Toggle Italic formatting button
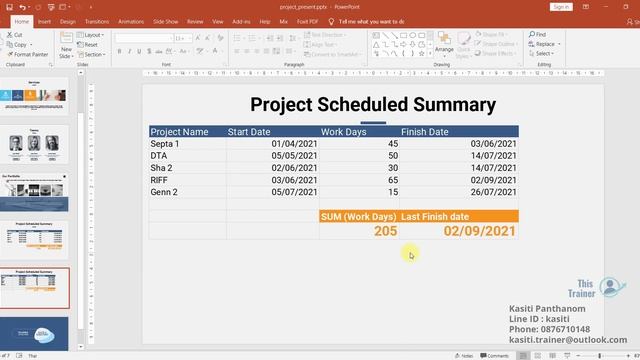 point(129,51)
